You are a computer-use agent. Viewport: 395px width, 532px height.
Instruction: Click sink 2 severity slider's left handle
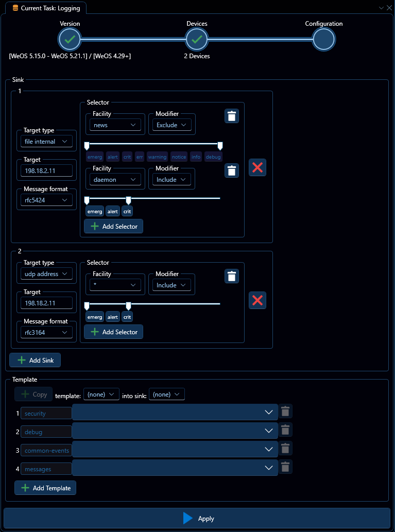pyautogui.click(x=87, y=306)
